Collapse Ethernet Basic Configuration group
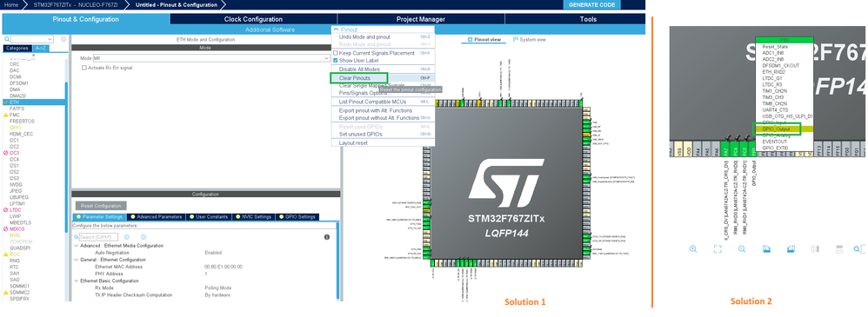This screenshot has height=317, width=868. tap(76, 281)
